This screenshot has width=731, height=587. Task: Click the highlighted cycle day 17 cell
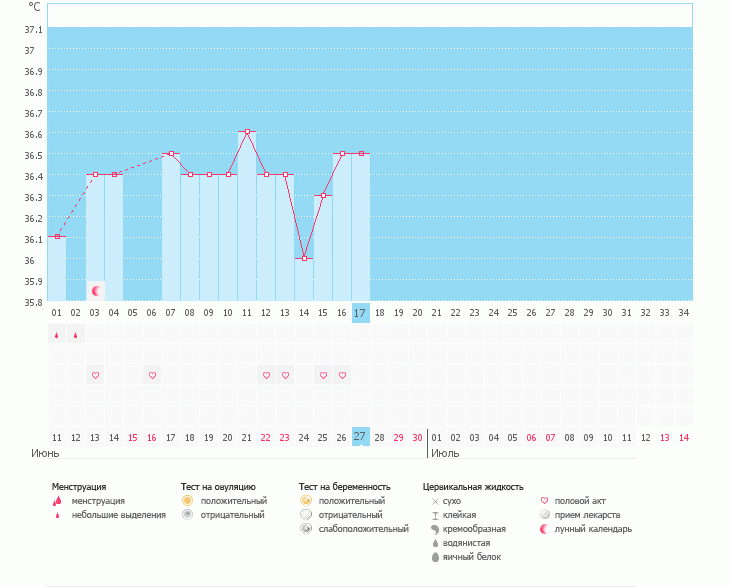[361, 313]
